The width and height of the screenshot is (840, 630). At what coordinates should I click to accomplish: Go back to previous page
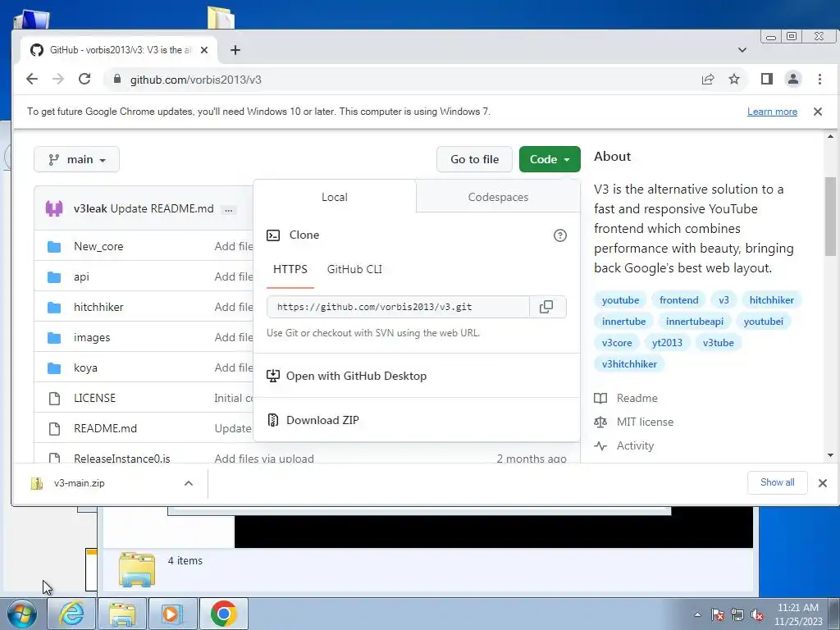[x=32, y=80]
